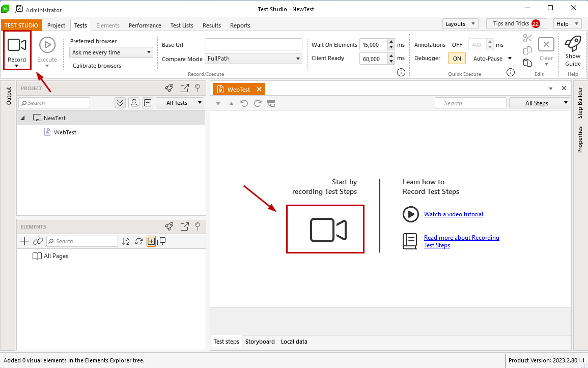588x368 pixels.
Task: Click the highlighted expand-all icon in Elements
Action: coord(151,241)
